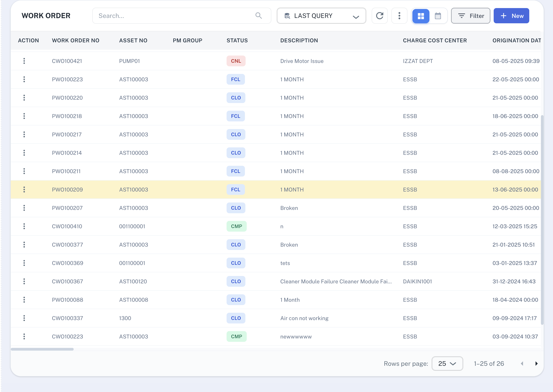Sort by WORK ORDER NO column header

75,40
